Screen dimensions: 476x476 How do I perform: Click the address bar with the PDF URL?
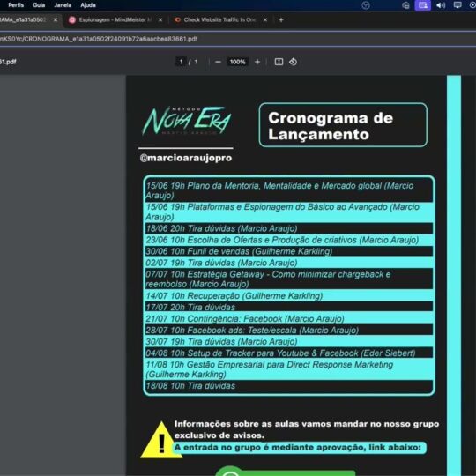click(x=238, y=39)
